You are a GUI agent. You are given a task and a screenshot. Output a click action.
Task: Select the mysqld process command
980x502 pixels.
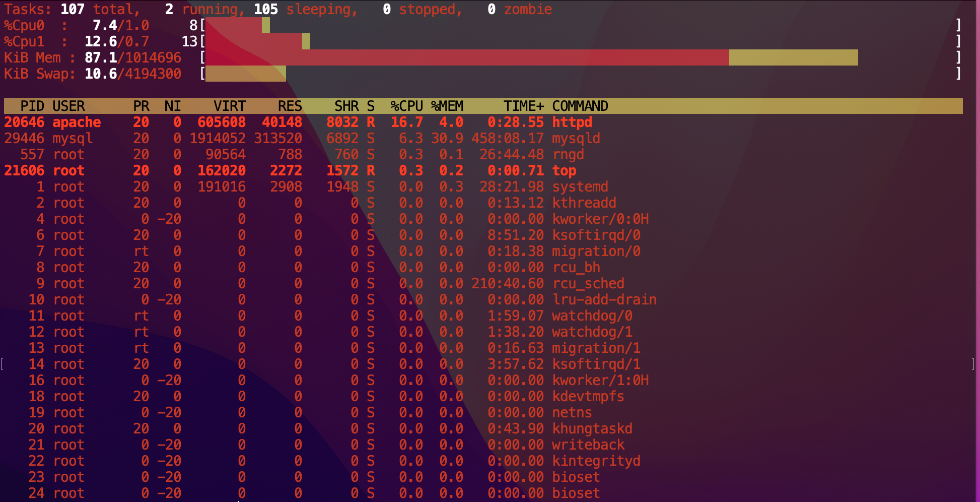(x=576, y=138)
